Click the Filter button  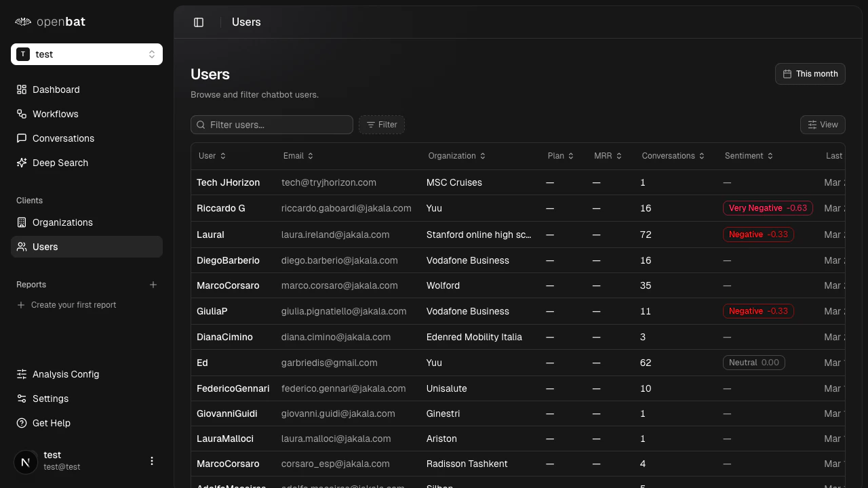click(x=382, y=125)
